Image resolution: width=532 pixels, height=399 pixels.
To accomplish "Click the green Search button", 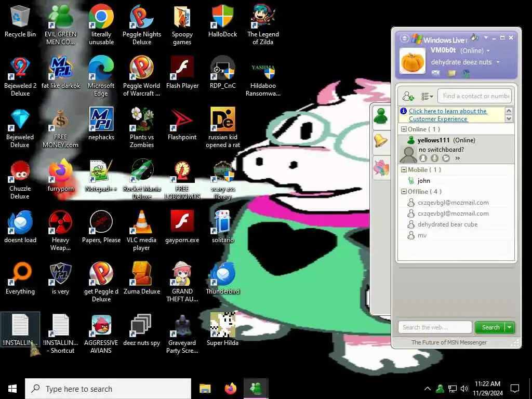I will [x=490, y=327].
